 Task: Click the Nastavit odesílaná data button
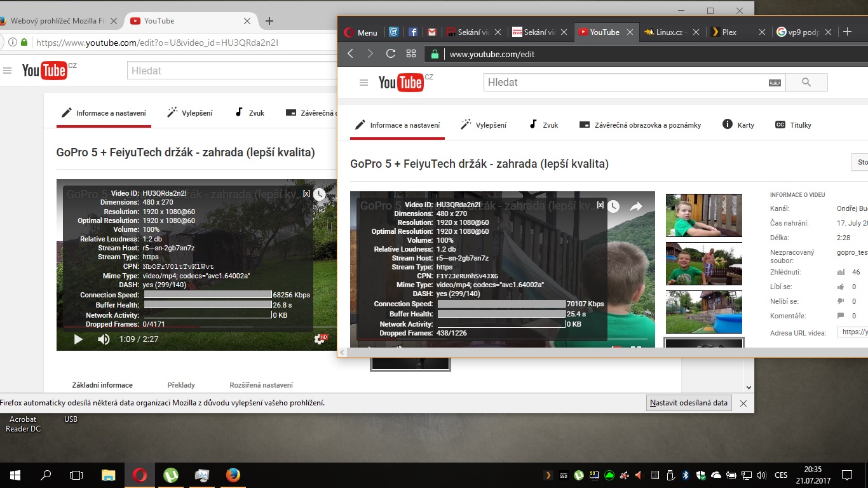[x=689, y=403]
